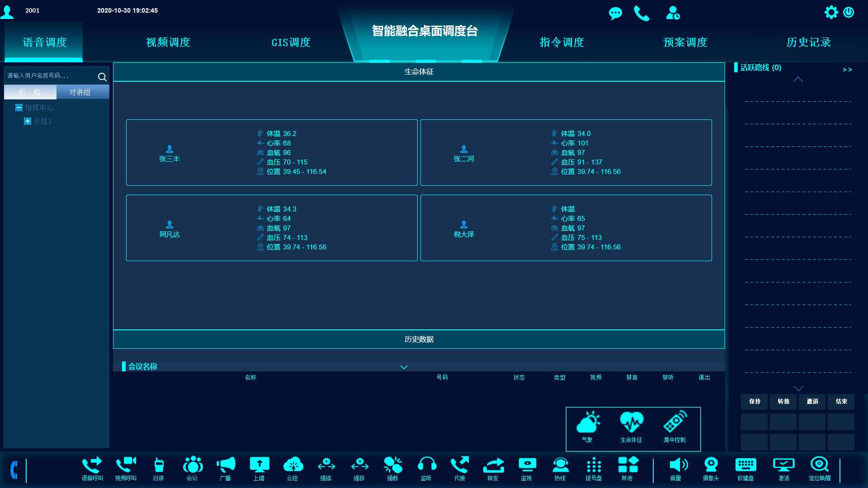Select the 机·构 toggle option

coord(29,92)
